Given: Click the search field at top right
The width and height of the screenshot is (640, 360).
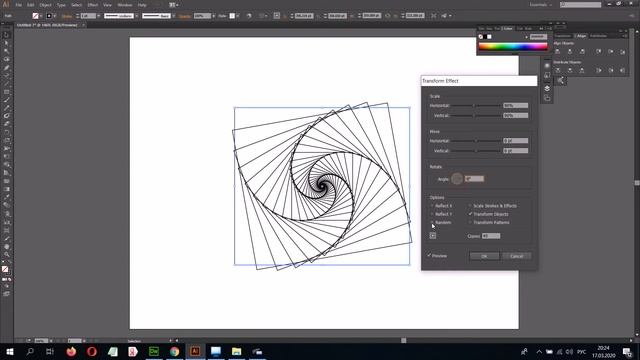Looking at the screenshot, I should (x=581, y=5).
